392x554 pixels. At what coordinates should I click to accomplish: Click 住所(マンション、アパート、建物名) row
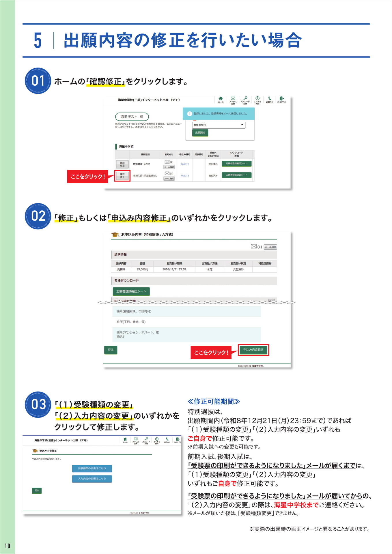186,334
